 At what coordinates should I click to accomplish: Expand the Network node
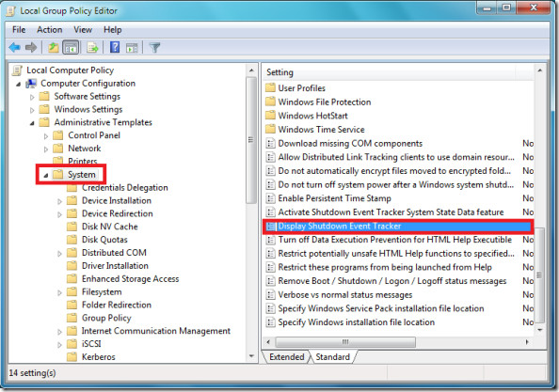point(46,149)
